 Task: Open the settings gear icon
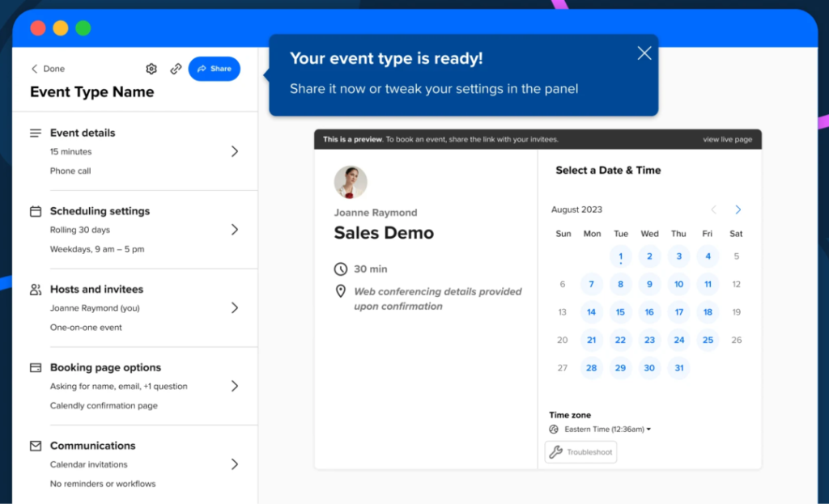[x=151, y=69]
